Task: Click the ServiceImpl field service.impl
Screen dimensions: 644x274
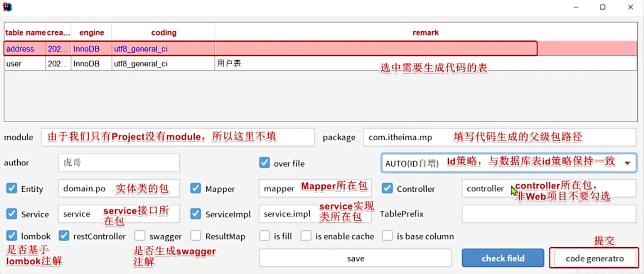Action: coord(315,214)
